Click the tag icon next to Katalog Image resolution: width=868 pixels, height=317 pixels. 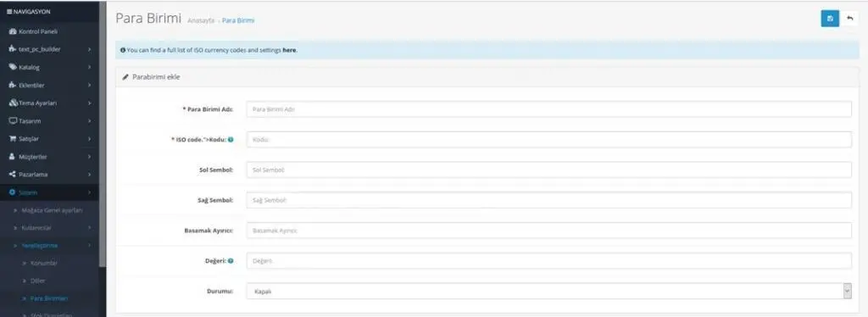[x=13, y=67]
